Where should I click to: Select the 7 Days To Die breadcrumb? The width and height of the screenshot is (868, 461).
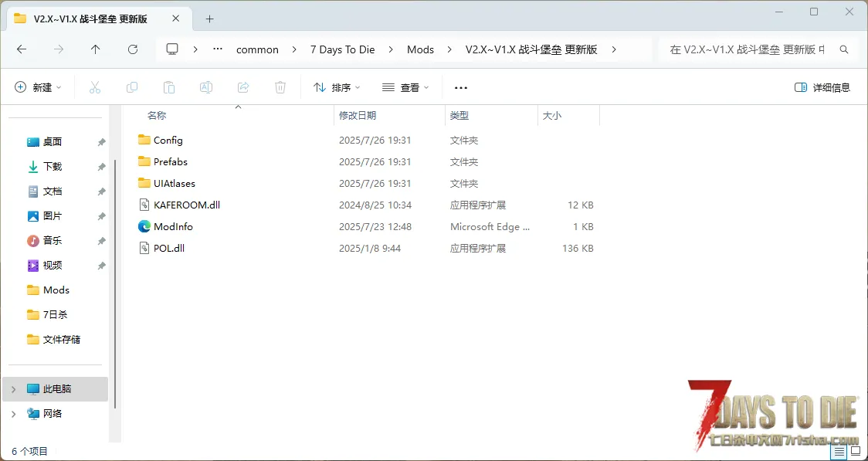click(x=342, y=49)
